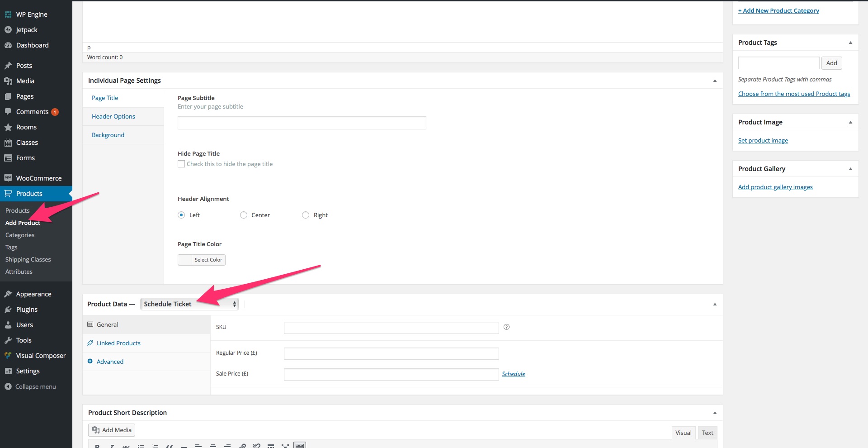Open the Products submenu item
The height and width of the screenshot is (448, 868).
[x=18, y=210]
